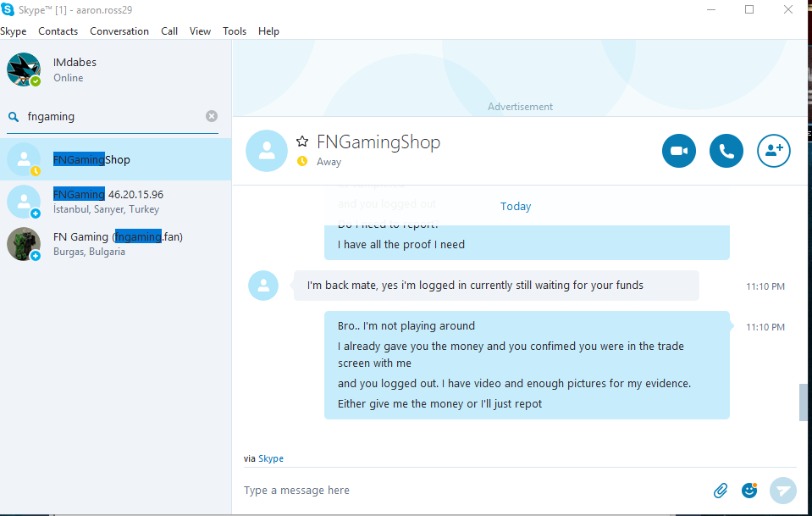Click the conversation scrollbar thumb
This screenshot has width=812, height=516.
(803, 402)
